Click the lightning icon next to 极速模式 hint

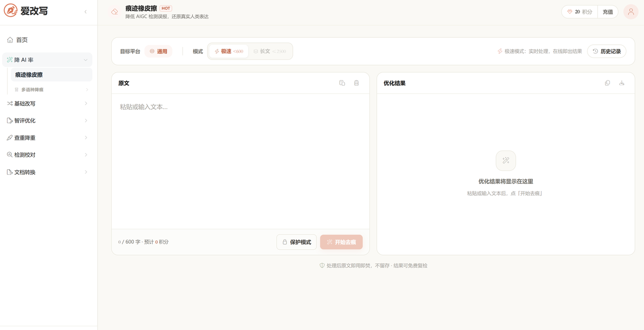click(x=500, y=51)
